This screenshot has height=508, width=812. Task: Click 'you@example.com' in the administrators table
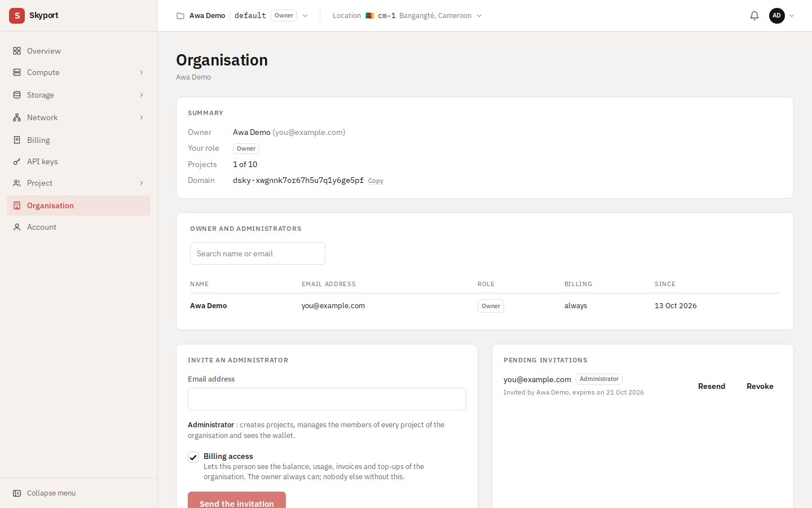[x=333, y=306]
